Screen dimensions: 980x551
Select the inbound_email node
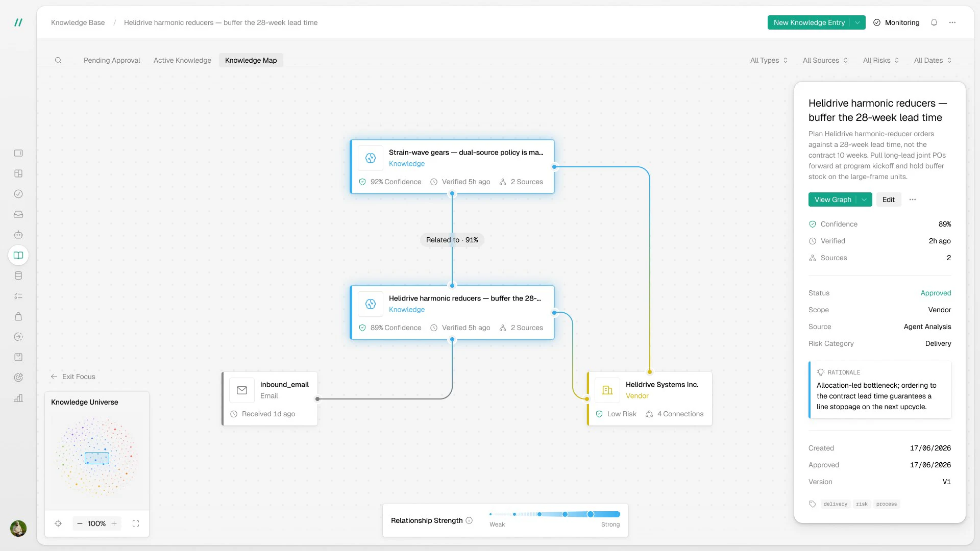269,398
